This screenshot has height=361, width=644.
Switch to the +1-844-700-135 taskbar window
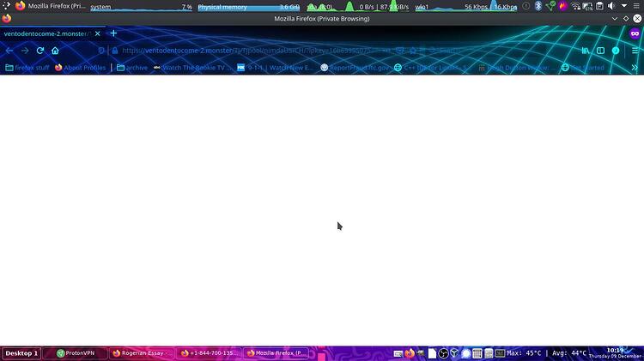click(x=209, y=353)
